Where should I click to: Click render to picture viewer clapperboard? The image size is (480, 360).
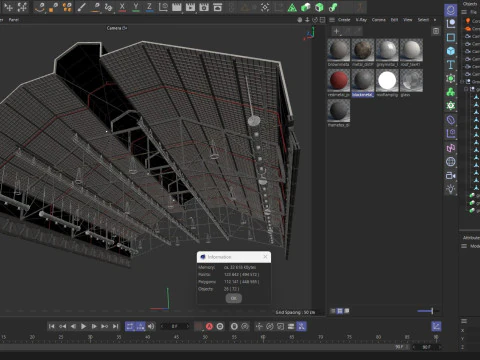pos(190,7)
